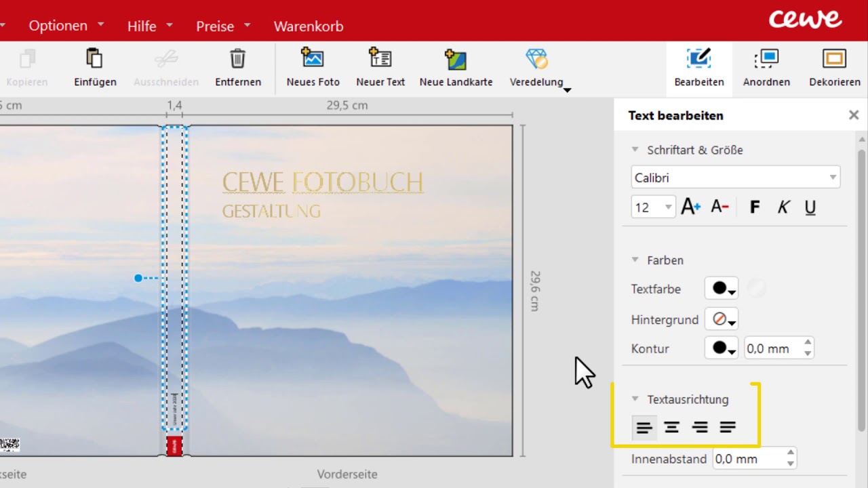Decrease the Innenabstand value
Viewport: 868px width, 488px height.
click(790, 464)
